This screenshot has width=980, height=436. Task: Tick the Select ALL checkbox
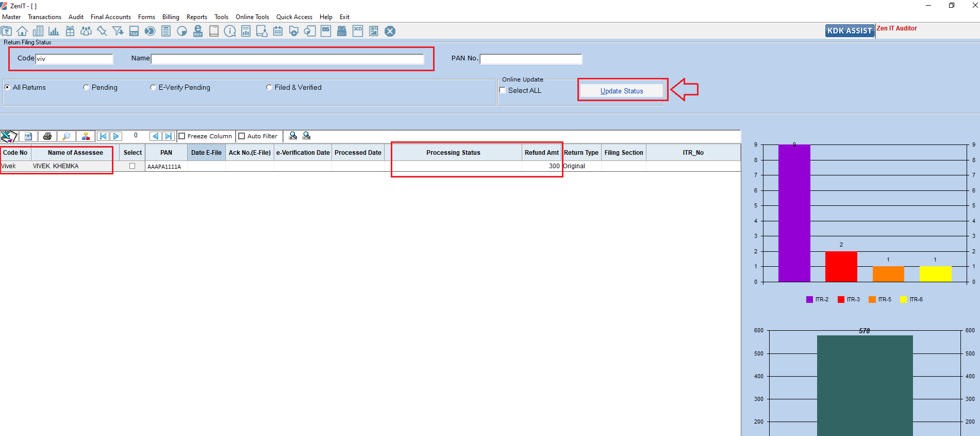point(503,90)
